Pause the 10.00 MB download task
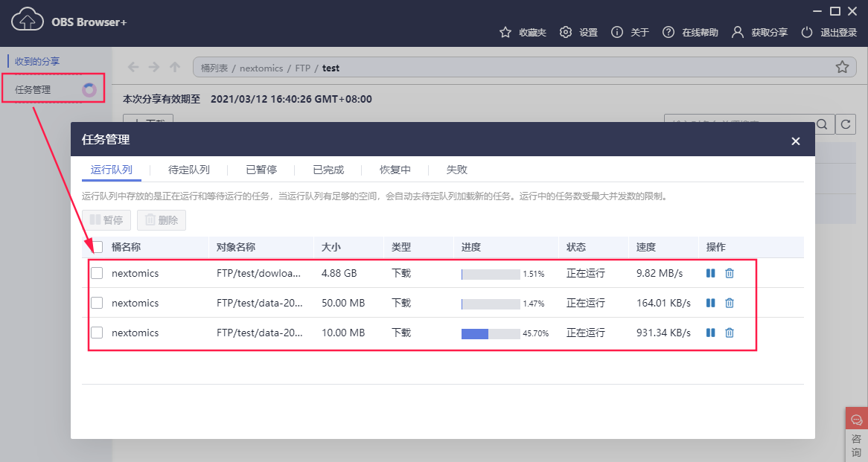The image size is (868, 462). point(711,333)
